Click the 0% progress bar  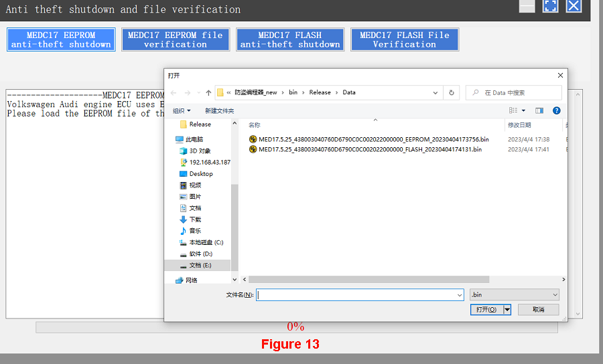click(x=297, y=327)
